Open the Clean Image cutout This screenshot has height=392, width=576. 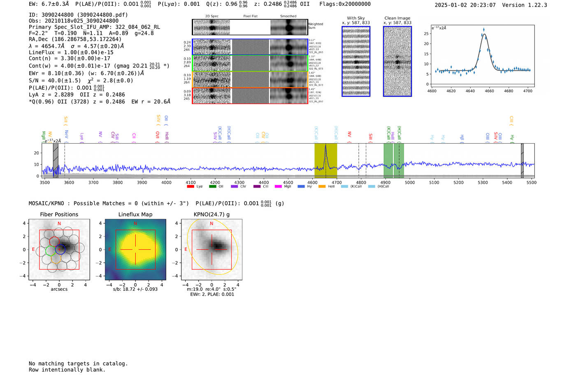coord(397,61)
